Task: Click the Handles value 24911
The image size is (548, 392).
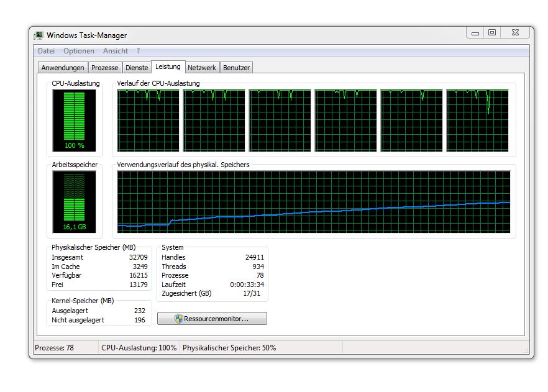Action: (x=255, y=257)
